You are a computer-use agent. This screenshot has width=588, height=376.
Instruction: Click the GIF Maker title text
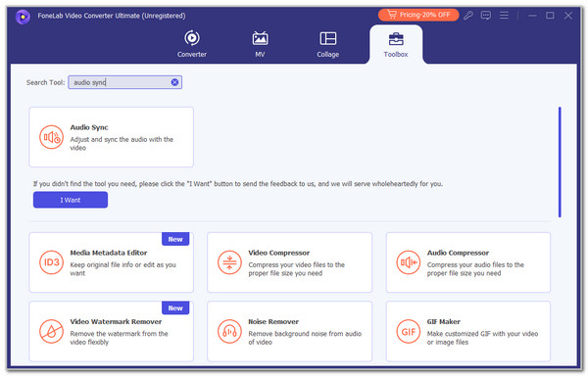pyautogui.click(x=444, y=322)
